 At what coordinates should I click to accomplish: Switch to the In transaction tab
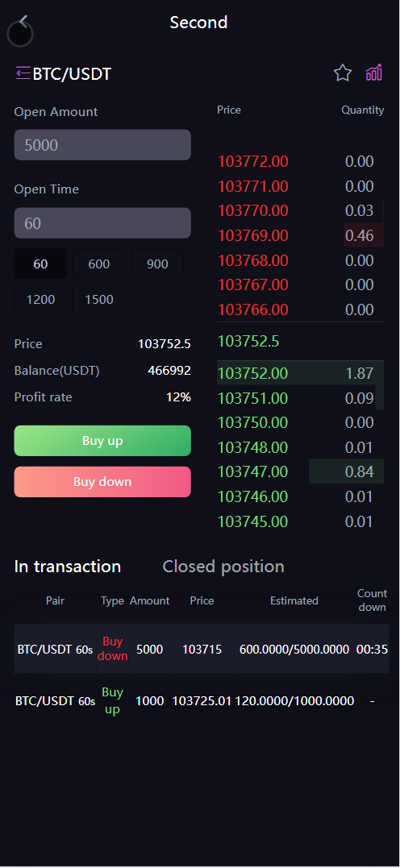pos(68,567)
